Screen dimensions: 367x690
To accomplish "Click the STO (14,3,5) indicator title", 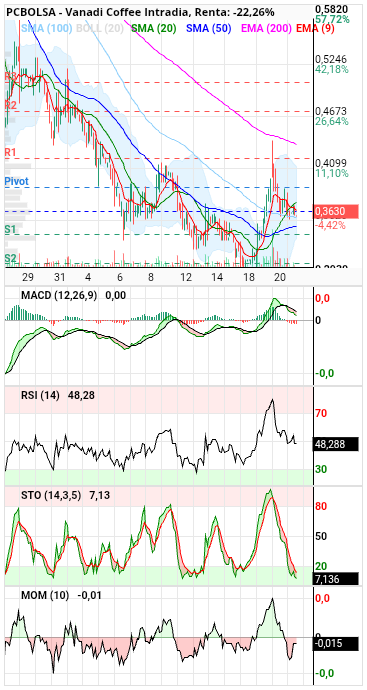I will click(51, 495).
